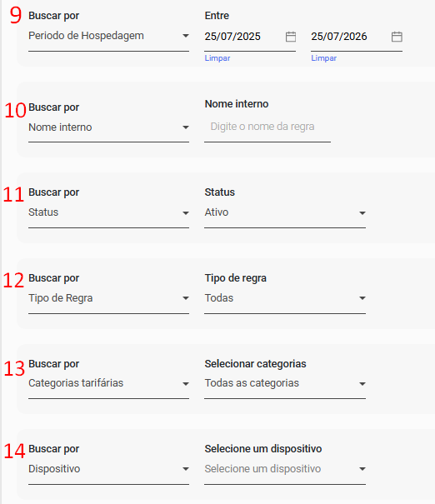Clear the start date using Limpar link
Viewport: 435px width, 504px height.
pos(217,58)
